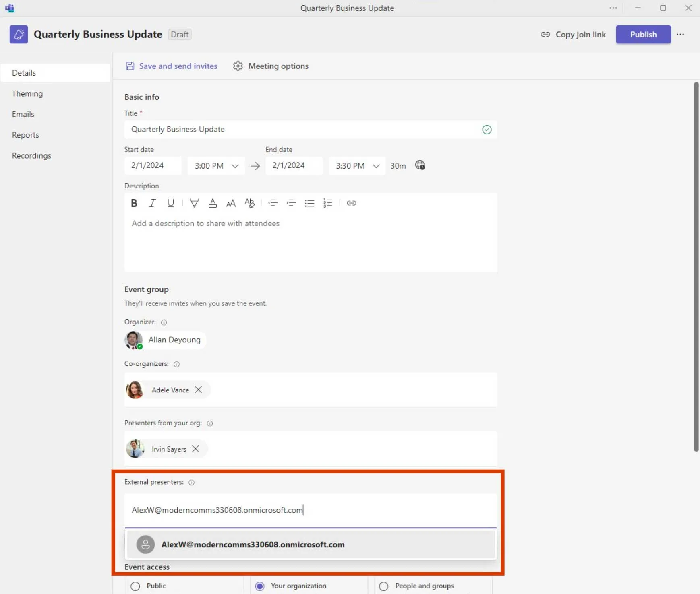Select People and groups access option
This screenshot has height=594, width=700.
pyautogui.click(x=384, y=586)
